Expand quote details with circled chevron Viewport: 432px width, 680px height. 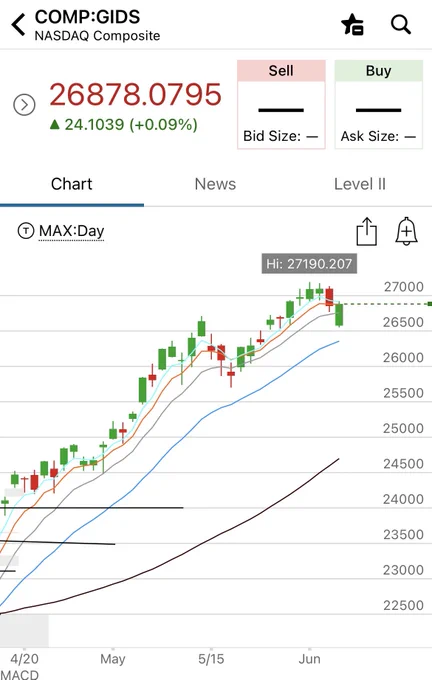24,105
